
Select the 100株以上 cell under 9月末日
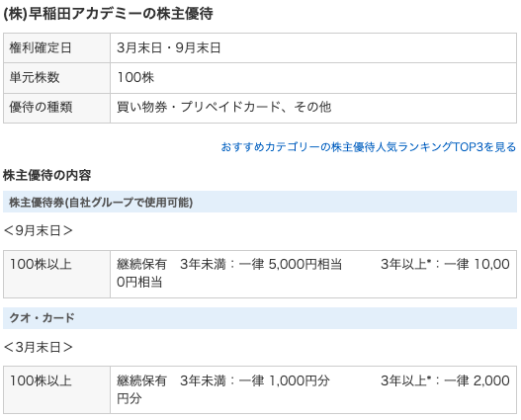click(56, 275)
